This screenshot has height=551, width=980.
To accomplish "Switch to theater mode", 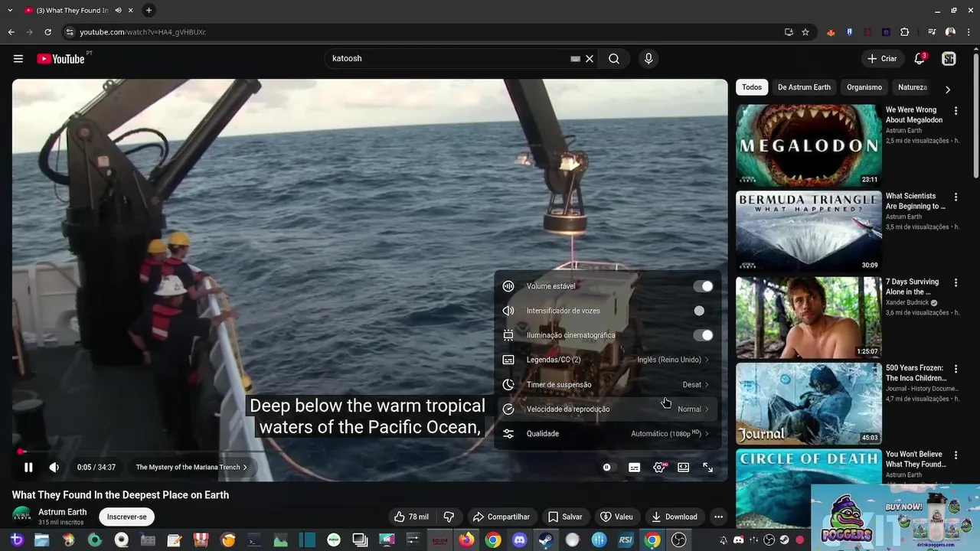I will (x=684, y=468).
